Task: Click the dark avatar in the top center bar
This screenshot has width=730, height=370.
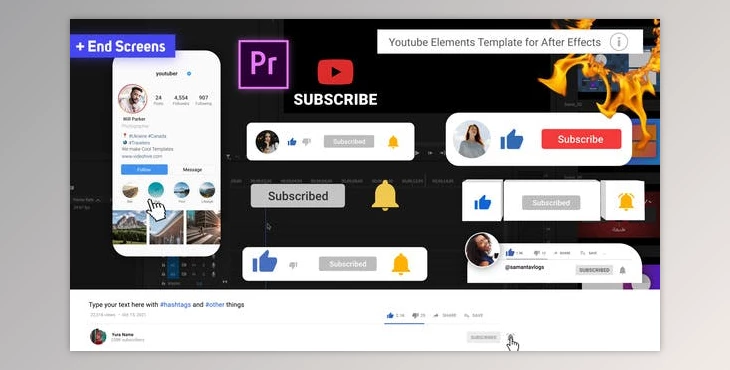Action: [x=267, y=141]
